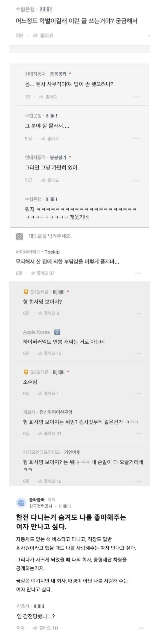Click thumbs-up icon on 하이퍼커넥트 Tbeklp comment
The height and width of the screenshot is (644, 159).
32,273
